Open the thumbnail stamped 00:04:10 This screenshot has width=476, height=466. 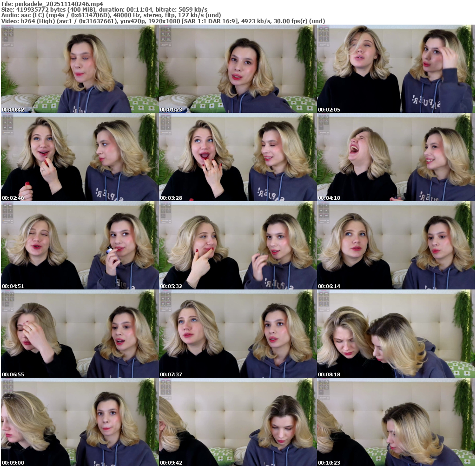tap(396, 157)
